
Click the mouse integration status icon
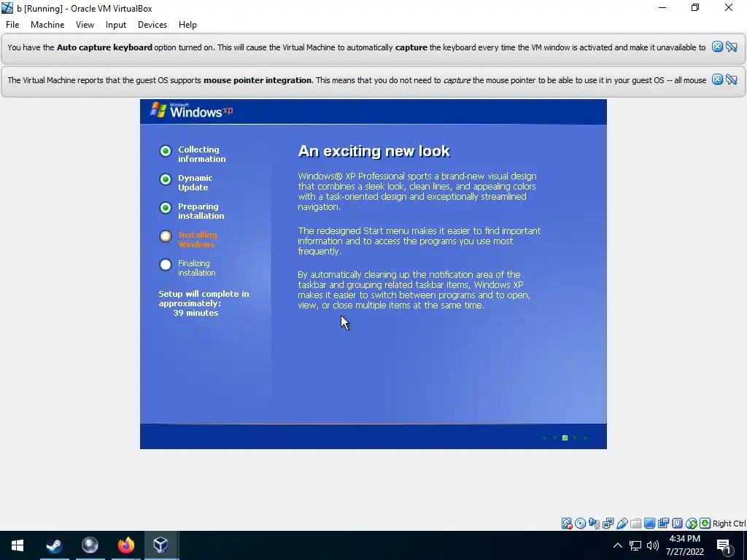tap(692, 524)
